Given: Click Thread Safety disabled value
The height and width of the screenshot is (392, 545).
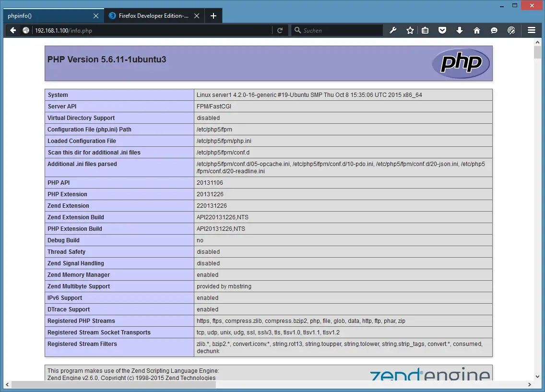Looking at the screenshot, I should click(208, 251).
